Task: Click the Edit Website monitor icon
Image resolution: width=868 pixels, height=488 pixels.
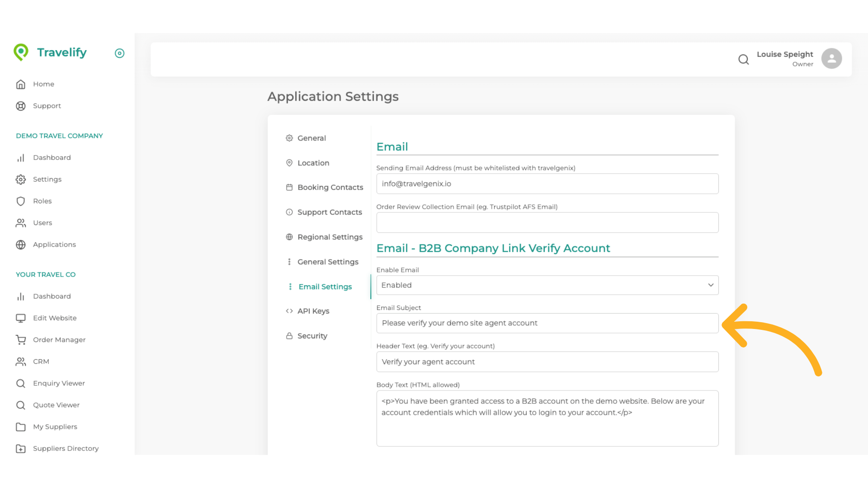Action: [x=21, y=318]
